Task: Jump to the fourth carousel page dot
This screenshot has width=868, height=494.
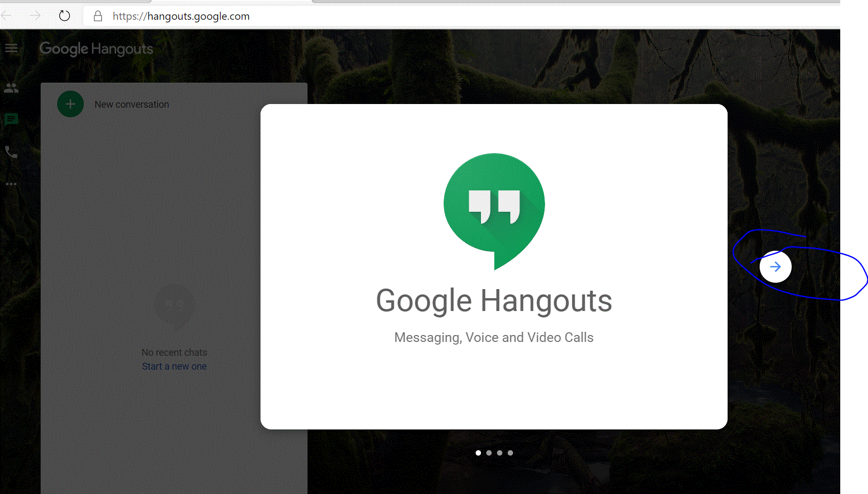Action: [510, 453]
